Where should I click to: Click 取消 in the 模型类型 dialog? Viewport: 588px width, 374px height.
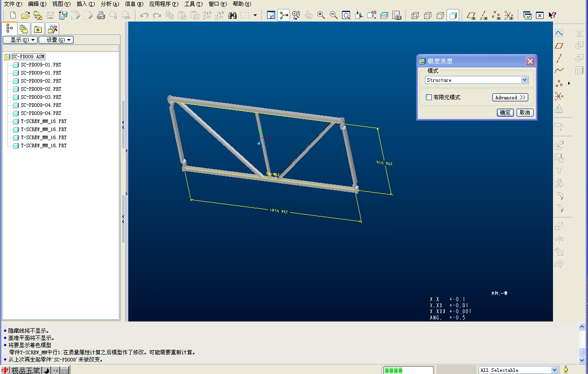tap(525, 113)
